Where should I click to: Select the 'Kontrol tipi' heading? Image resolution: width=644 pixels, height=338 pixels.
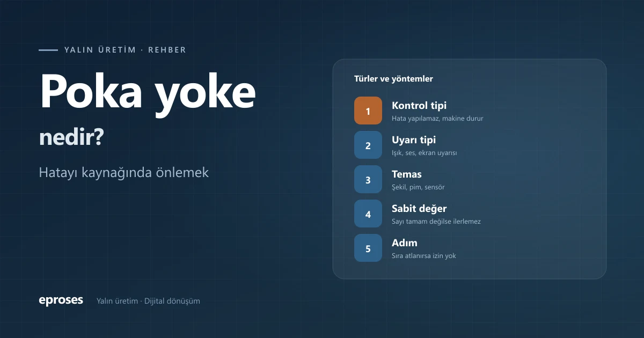419,106
